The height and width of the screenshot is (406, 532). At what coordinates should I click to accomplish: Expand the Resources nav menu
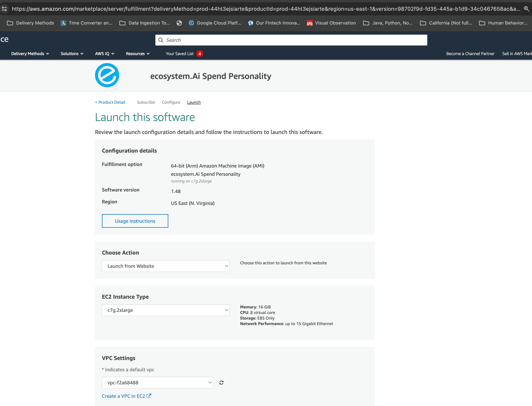point(138,54)
